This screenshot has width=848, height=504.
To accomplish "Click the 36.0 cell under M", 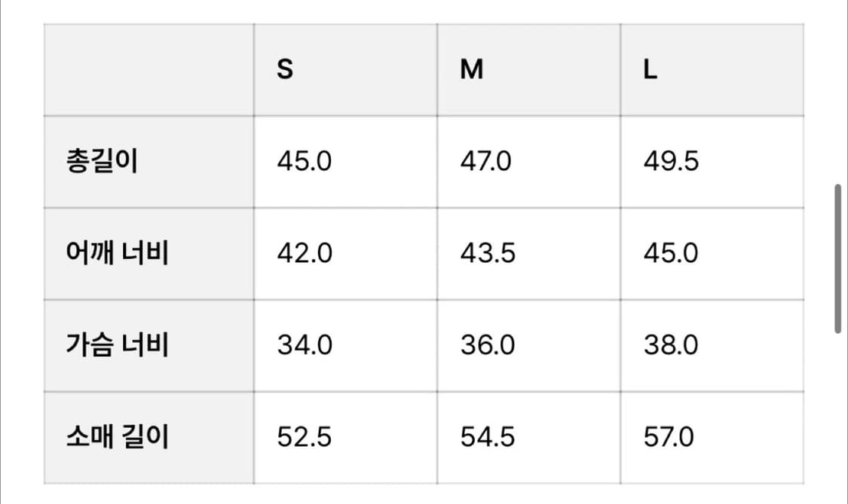I will pyautogui.click(x=488, y=346).
